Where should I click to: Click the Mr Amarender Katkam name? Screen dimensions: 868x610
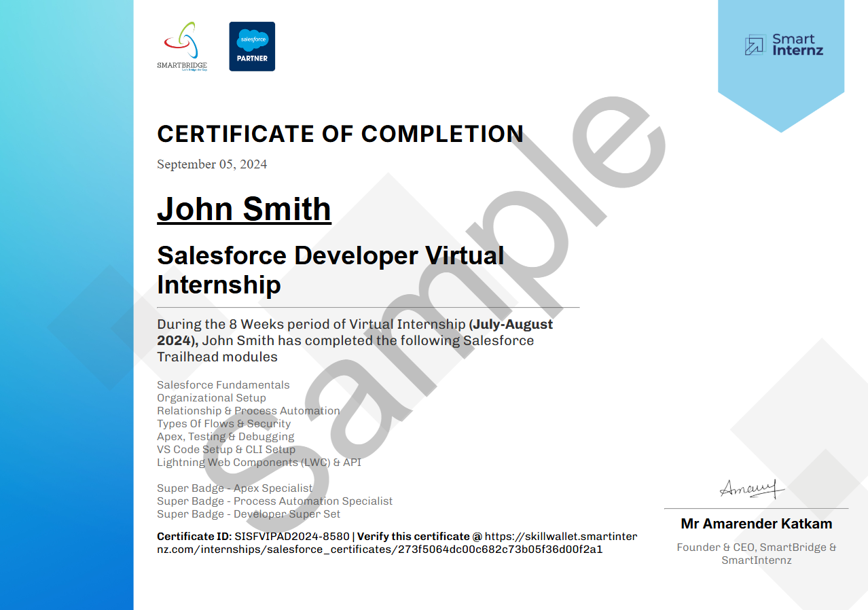point(756,524)
